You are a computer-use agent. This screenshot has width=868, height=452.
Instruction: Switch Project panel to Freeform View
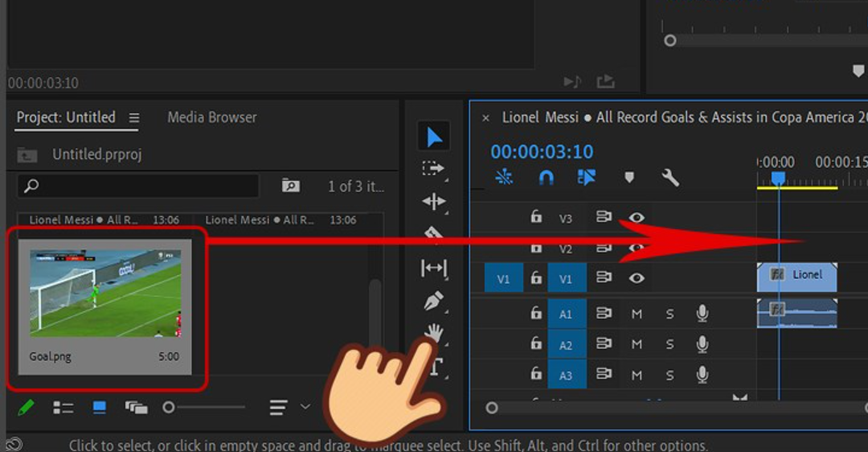[x=136, y=408]
